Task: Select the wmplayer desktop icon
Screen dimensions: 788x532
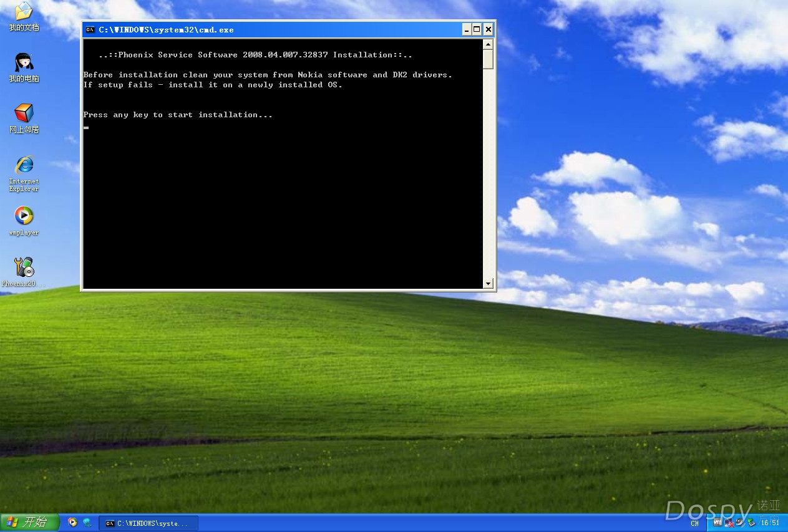Action: coord(24,221)
